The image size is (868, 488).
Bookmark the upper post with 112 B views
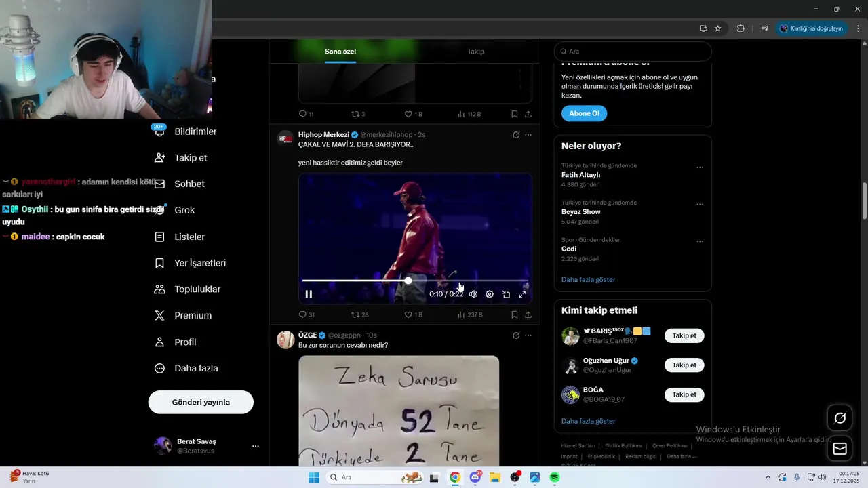tap(515, 114)
